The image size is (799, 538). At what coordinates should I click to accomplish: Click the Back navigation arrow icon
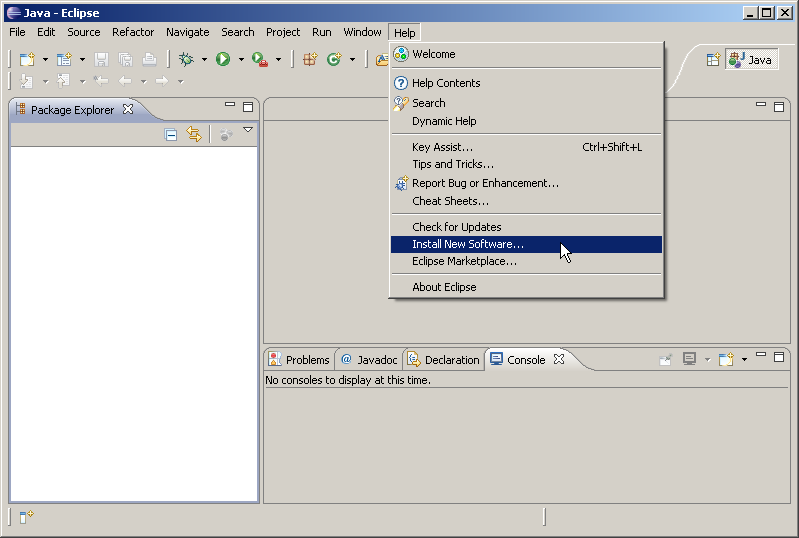tap(125, 81)
